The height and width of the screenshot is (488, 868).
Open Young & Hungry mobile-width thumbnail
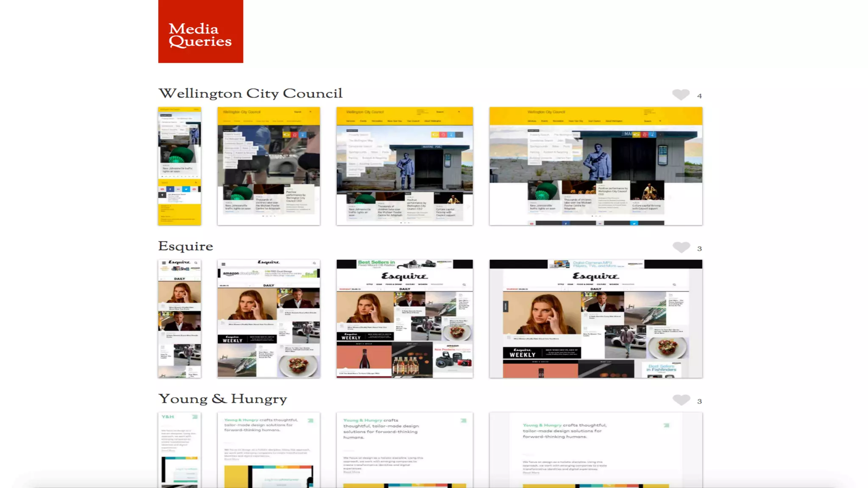point(180,450)
